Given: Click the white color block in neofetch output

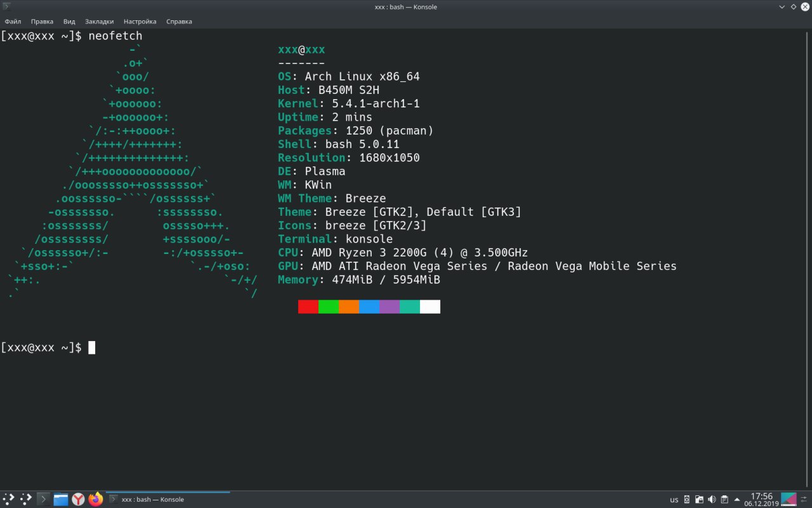Looking at the screenshot, I should point(430,307).
